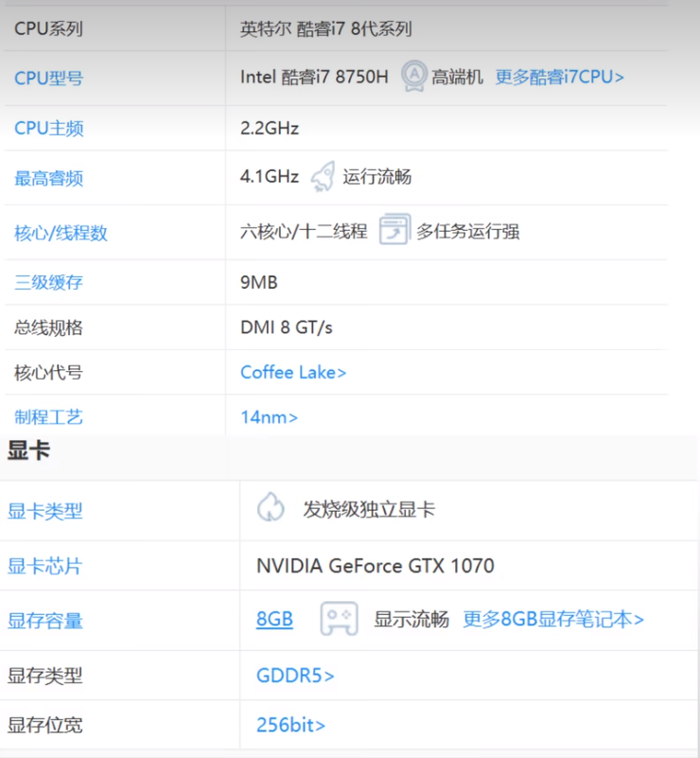Click the high-end machine medal icon
The image size is (700, 758).
coord(414,76)
